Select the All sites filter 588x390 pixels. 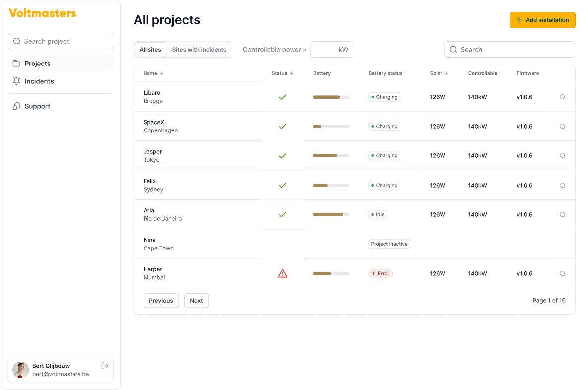150,50
